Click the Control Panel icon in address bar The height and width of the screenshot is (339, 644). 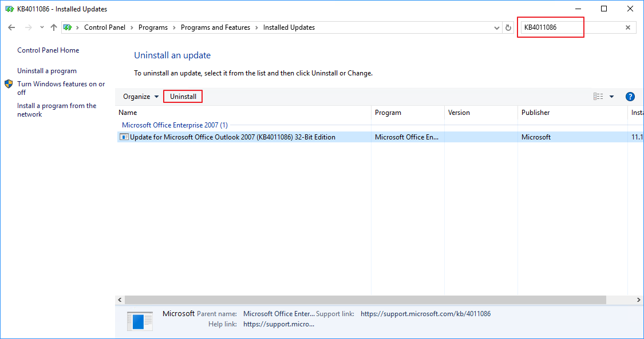[x=68, y=27]
